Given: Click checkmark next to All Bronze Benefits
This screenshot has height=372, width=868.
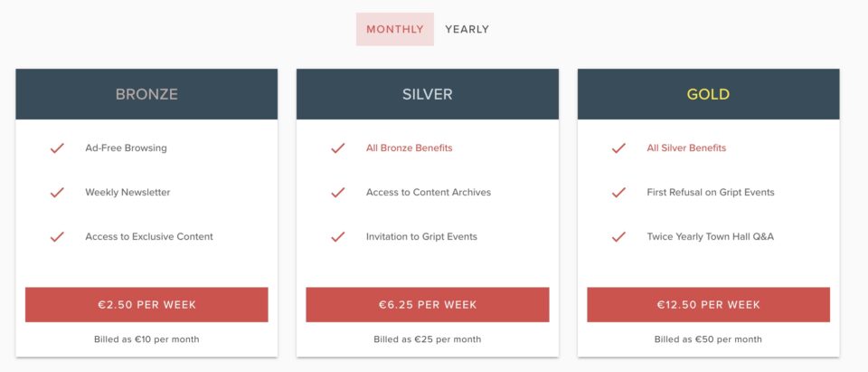Looking at the screenshot, I should (338, 148).
